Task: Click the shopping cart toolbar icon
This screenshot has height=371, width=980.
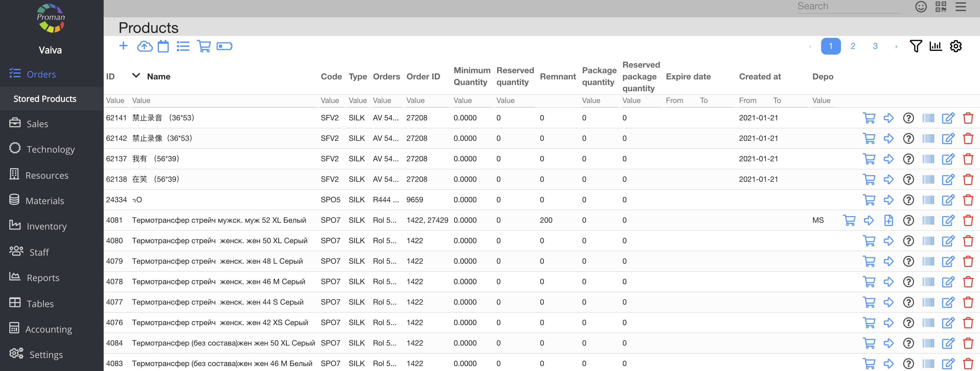Action: pos(204,47)
